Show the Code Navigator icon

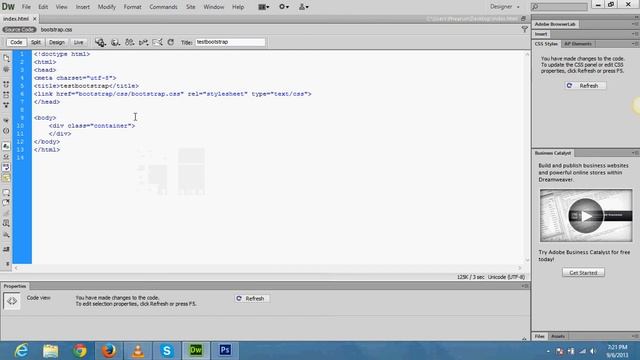[6, 70]
